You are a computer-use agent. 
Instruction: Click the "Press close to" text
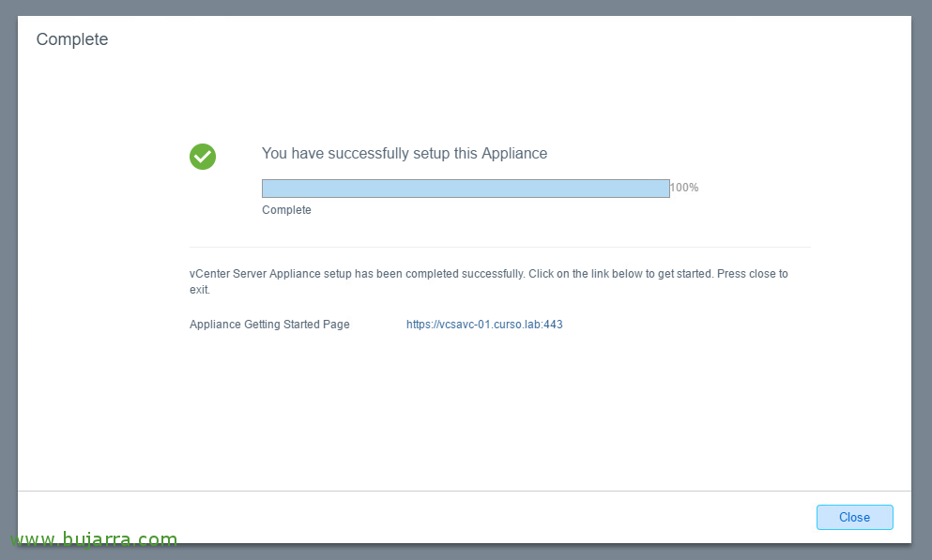pos(753,274)
